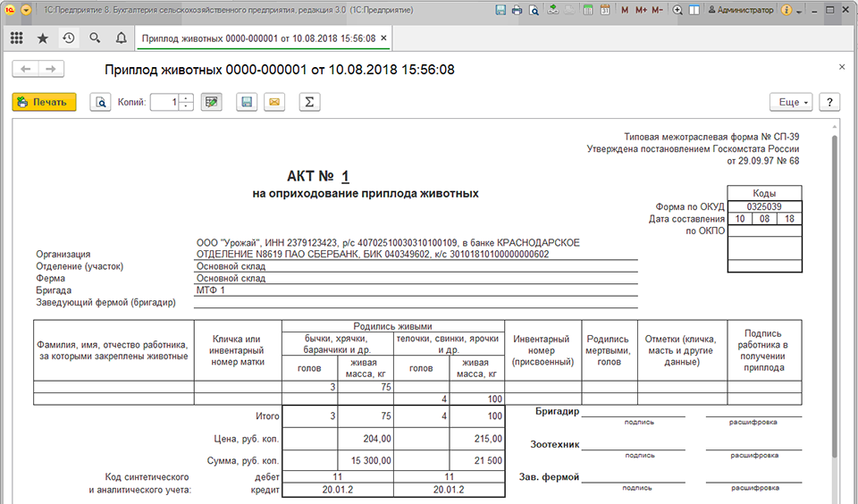
Task: Save the print form with the diskette icon
Action: click(x=247, y=103)
